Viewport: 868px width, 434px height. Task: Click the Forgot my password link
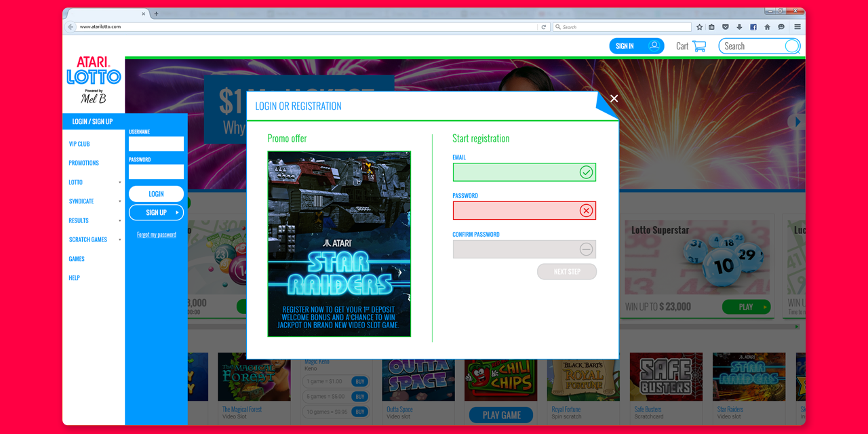[157, 235]
